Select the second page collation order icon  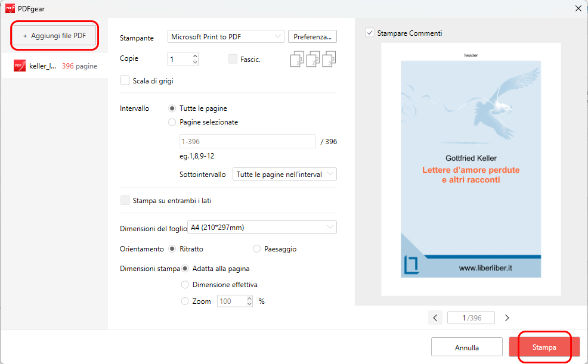(312, 58)
